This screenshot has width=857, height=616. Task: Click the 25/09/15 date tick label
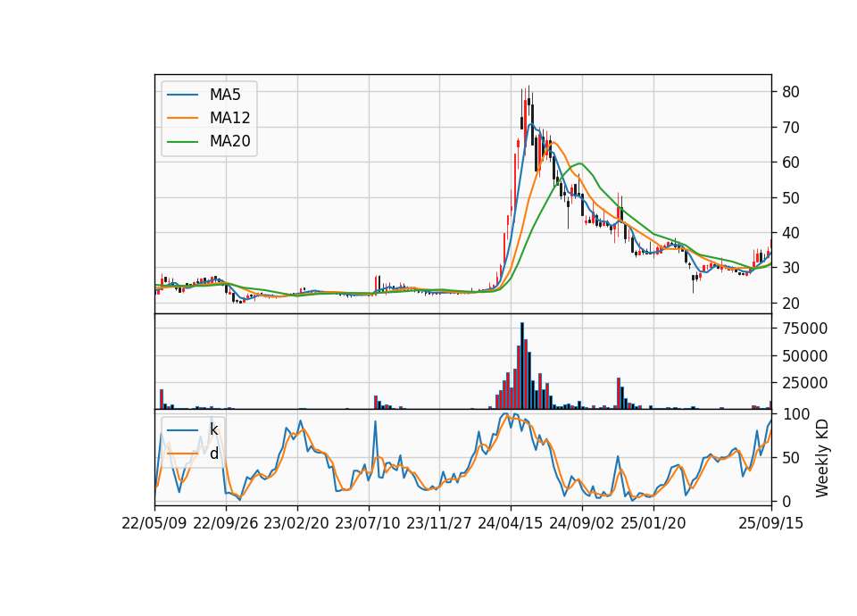770,523
